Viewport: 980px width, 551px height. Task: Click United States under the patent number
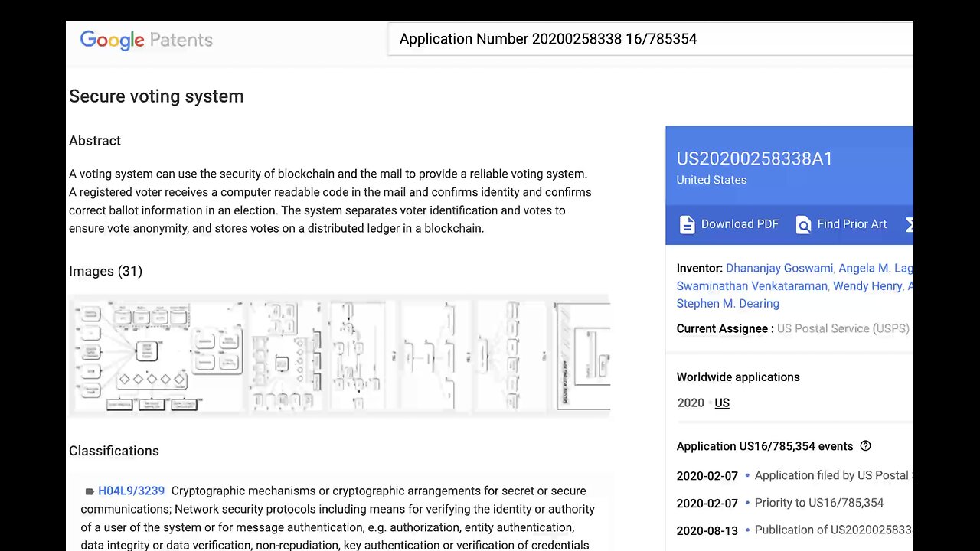(711, 181)
